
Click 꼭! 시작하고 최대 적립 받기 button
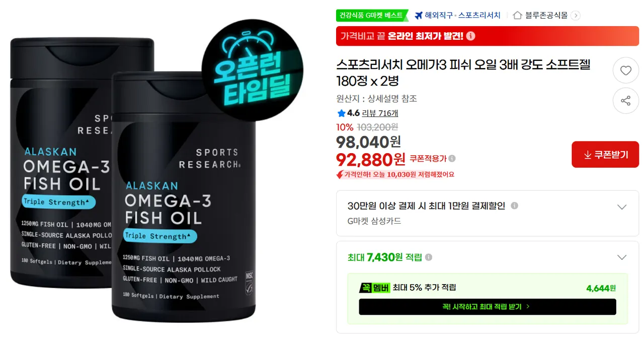click(x=487, y=307)
